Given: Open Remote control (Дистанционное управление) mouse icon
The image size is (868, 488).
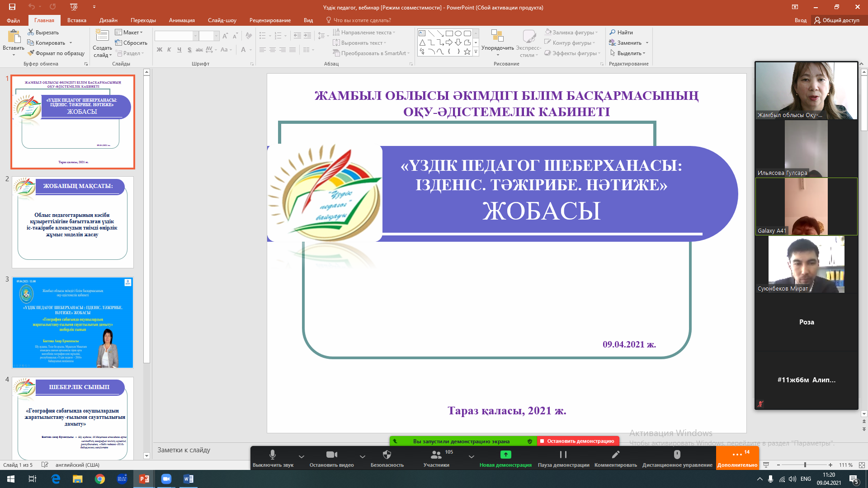Looking at the screenshot, I should click(677, 458).
